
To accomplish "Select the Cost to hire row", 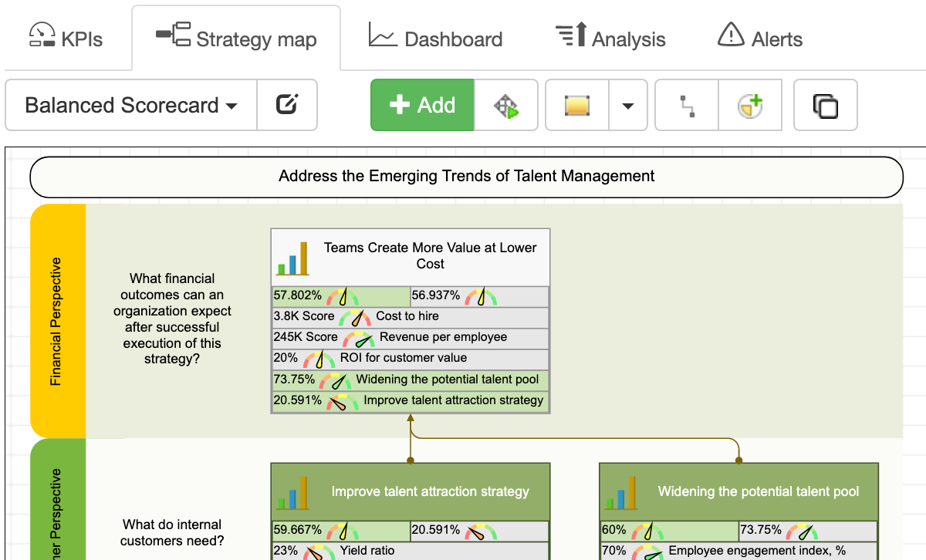I will [x=410, y=317].
